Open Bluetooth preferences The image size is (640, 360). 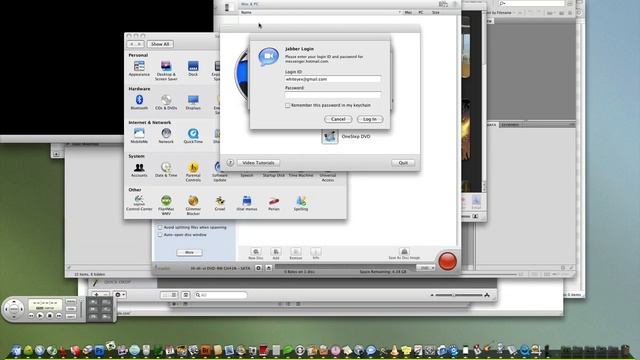point(139,102)
